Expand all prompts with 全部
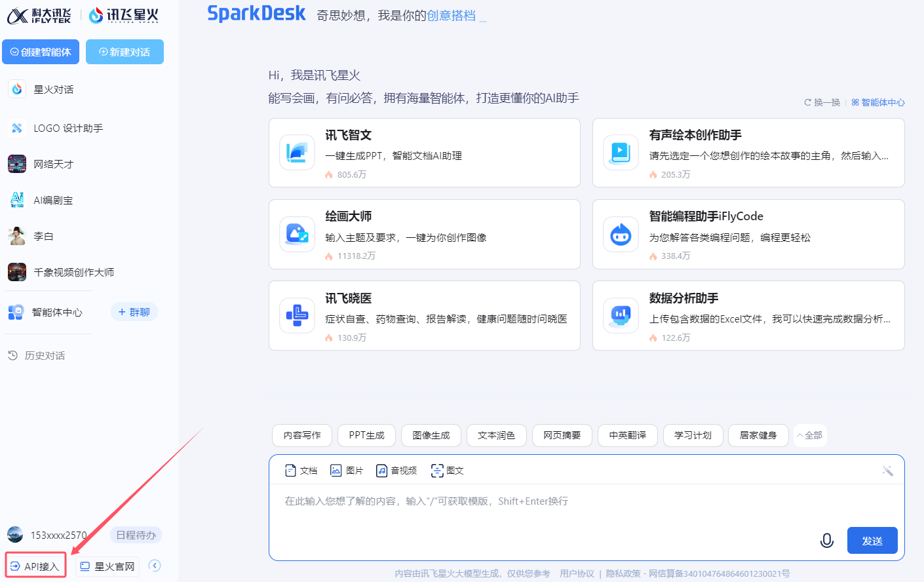 pyautogui.click(x=810, y=435)
